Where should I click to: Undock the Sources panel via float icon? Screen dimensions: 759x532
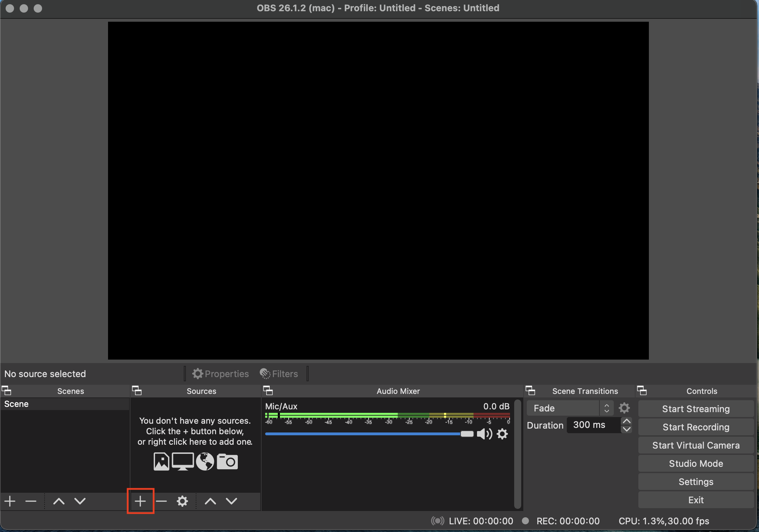click(137, 390)
